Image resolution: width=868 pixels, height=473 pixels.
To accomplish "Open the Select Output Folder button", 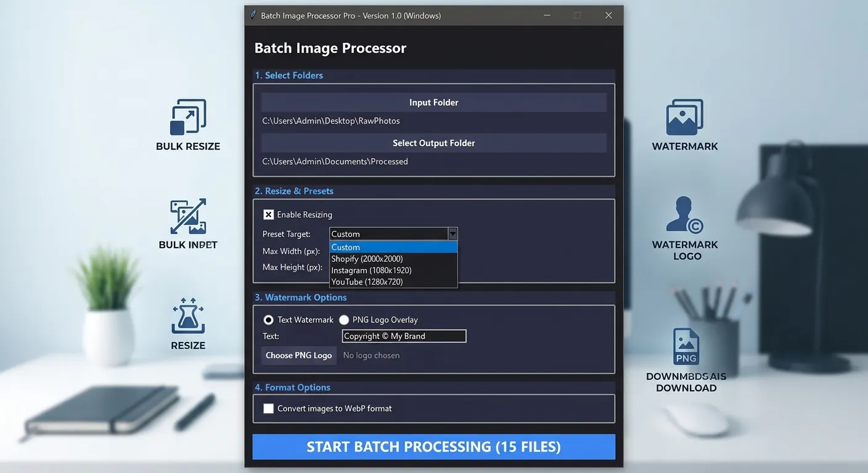I will point(434,143).
